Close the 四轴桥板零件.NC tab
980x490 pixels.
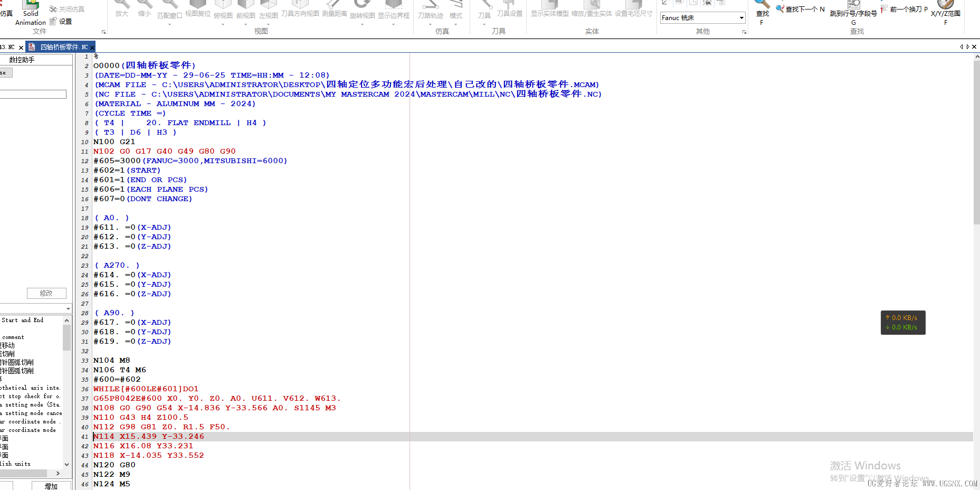(92, 48)
